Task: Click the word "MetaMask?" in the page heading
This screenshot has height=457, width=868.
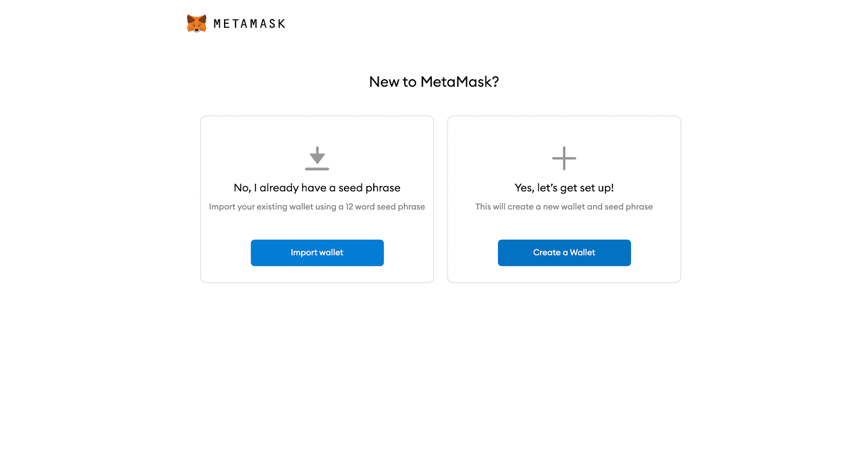Action: click(x=459, y=82)
